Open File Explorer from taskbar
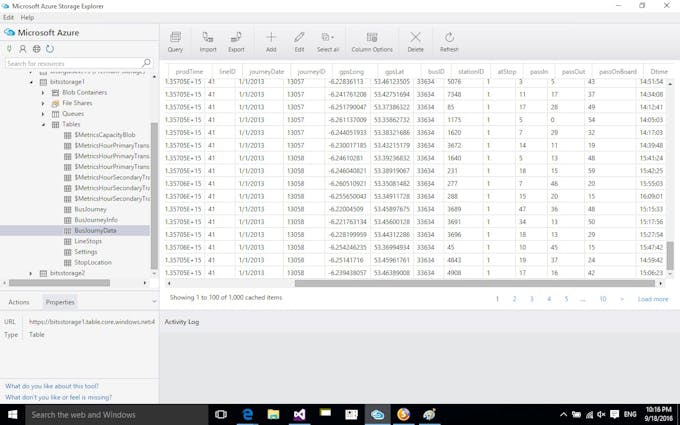Image resolution: width=680 pixels, height=425 pixels. point(273,415)
